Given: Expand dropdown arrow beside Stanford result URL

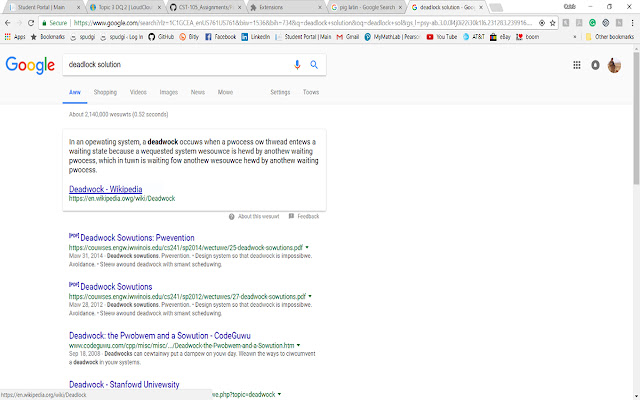Looking at the screenshot, I should 279,394.
